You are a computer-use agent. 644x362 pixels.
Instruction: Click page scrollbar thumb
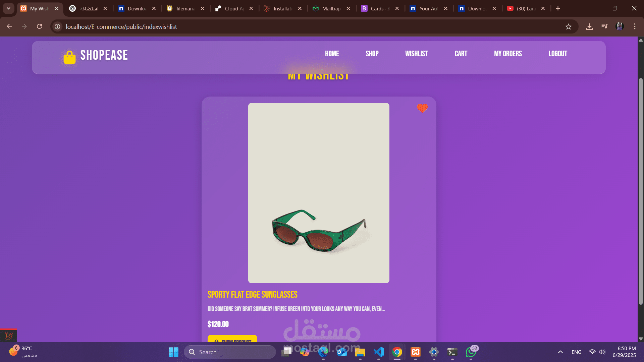click(641, 191)
